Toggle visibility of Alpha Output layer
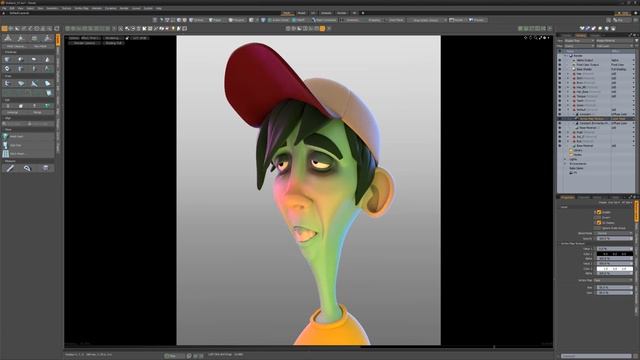This screenshot has height=360, width=640. pos(560,60)
